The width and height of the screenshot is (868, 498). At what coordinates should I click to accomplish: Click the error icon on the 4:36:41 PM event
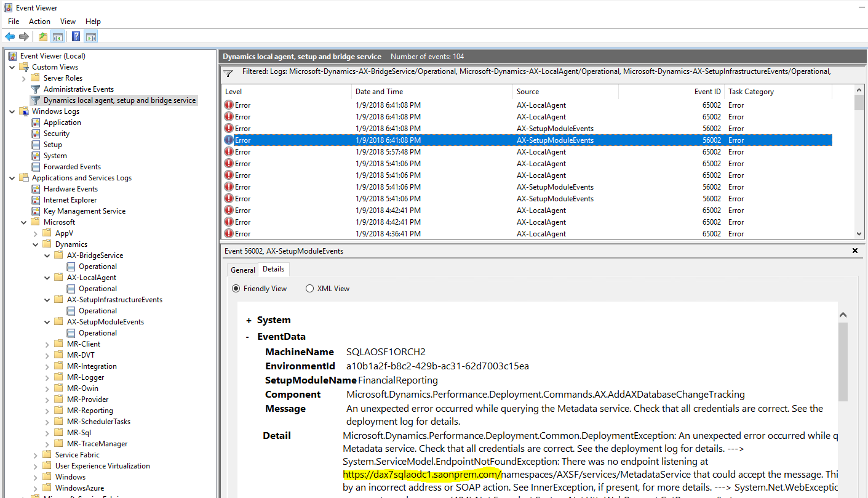click(x=229, y=234)
